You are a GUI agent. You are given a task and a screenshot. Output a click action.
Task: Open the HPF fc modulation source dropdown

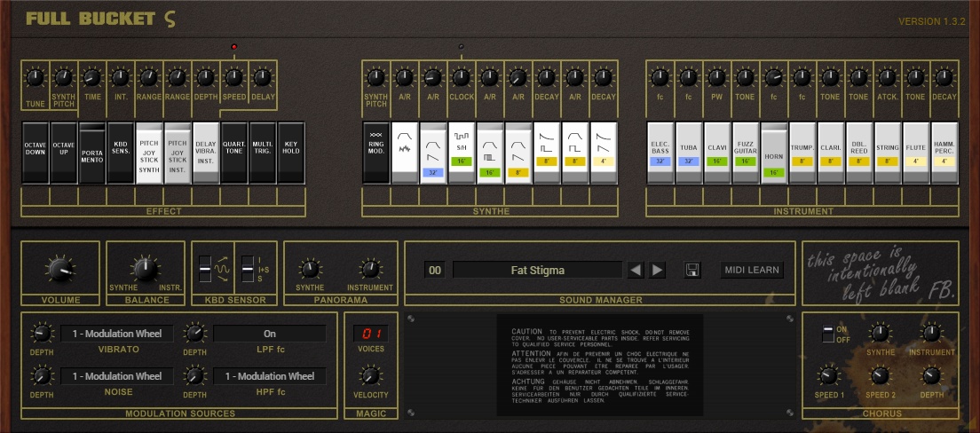[269, 376]
